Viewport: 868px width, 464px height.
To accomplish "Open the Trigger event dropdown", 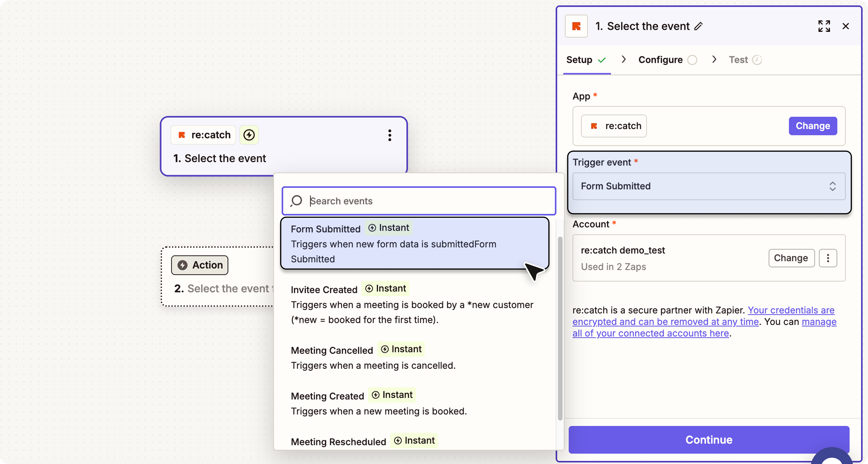I will (x=709, y=186).
